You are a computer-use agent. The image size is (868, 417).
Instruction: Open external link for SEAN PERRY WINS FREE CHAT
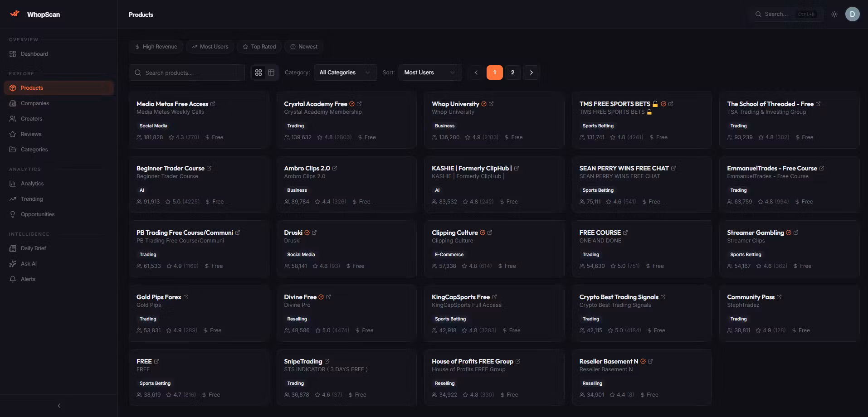pos(673,168)
